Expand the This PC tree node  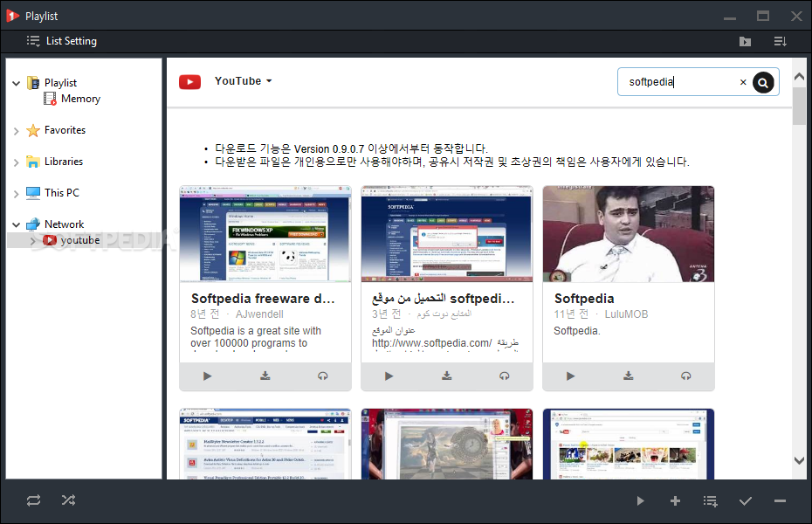tap(16, 194)
